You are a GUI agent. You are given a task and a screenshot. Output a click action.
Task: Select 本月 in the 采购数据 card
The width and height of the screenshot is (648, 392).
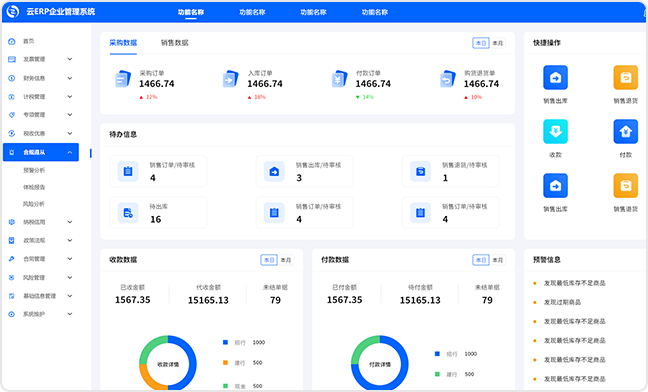click(x=498, y=43)
